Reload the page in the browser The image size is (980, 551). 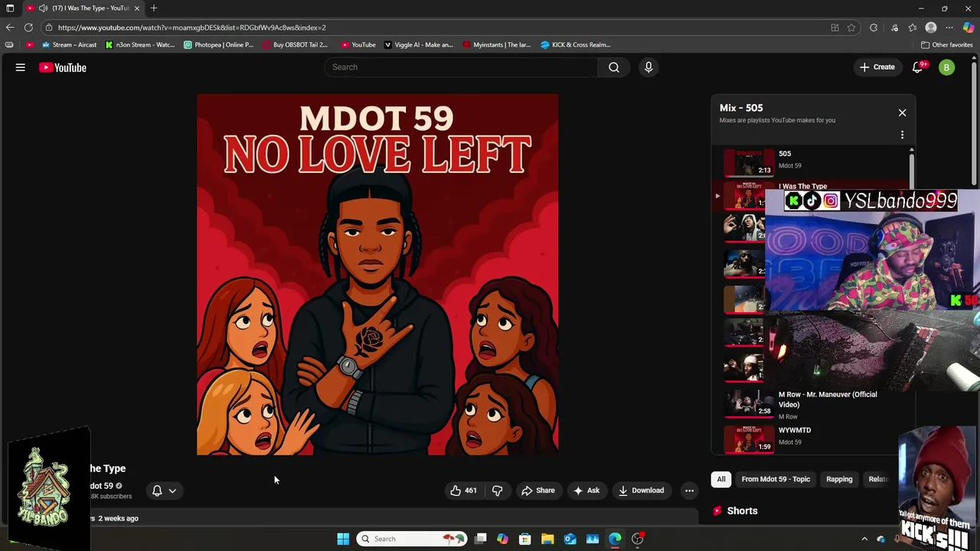(28, 28)
